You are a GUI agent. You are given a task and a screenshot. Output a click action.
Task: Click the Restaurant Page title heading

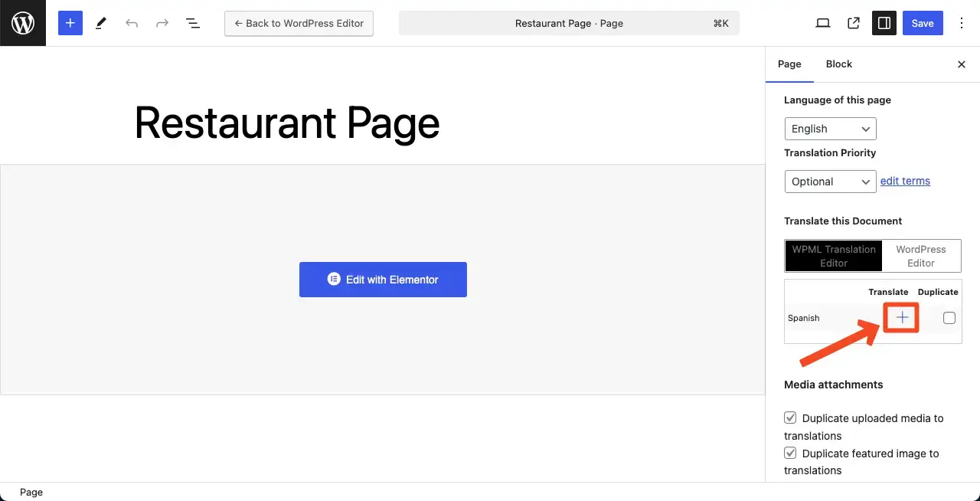click(x=287, y=123)
